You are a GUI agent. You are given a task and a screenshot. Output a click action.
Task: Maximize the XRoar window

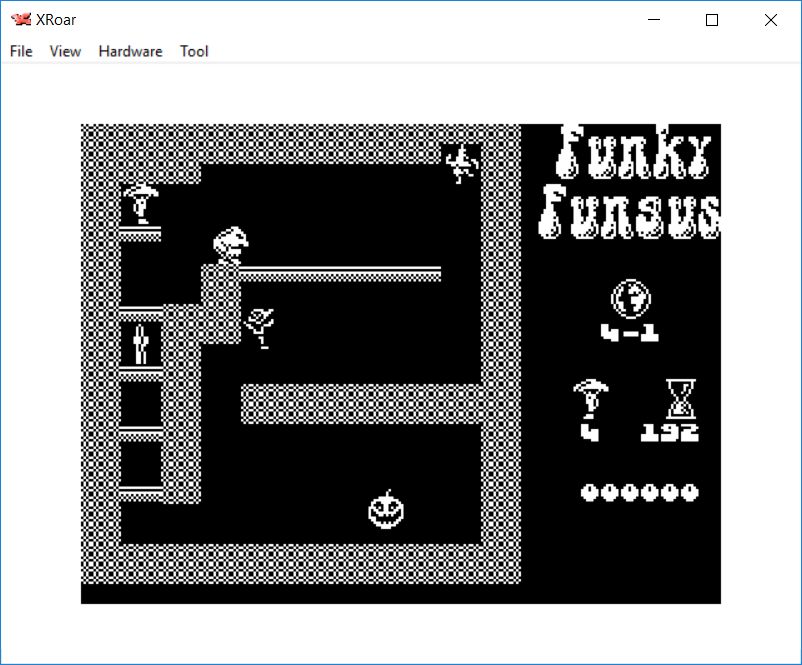pyautogui.click(x=712, y=20)
